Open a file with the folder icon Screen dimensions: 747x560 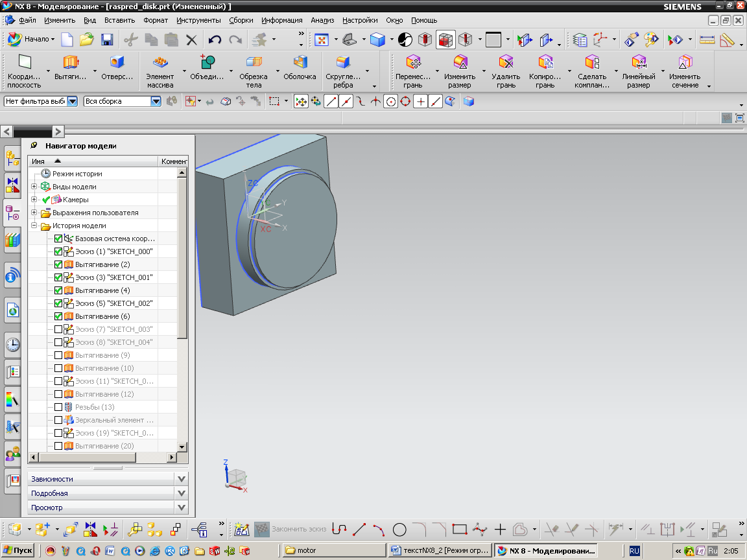tap(87, 40)
